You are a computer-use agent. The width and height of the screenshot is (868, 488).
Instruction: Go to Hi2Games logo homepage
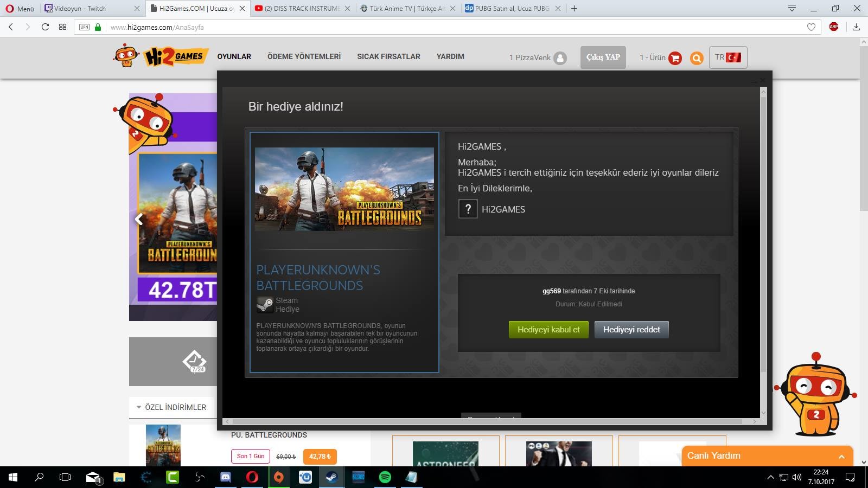pos(161,56)
